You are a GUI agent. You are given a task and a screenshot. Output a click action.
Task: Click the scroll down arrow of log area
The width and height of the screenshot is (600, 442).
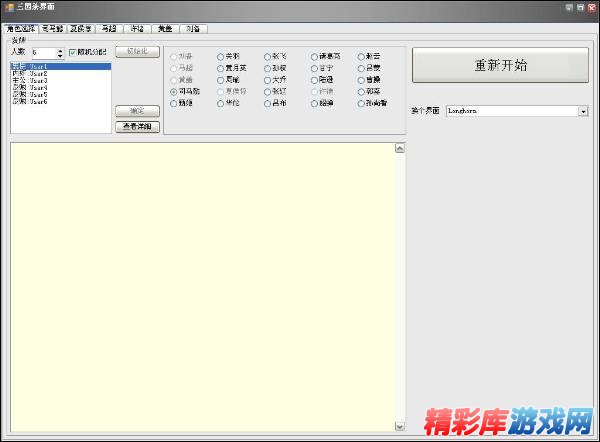pos(400,425)
